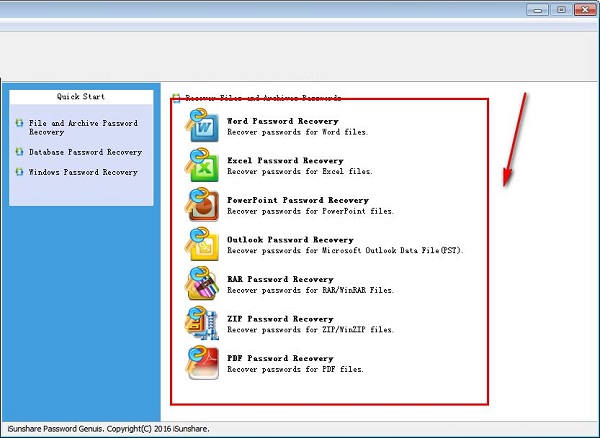Maximize the Password Genius window
Image resolution: width=600 pixels, height=438 pixels.
pyautogui.click(x=561, y=9)
